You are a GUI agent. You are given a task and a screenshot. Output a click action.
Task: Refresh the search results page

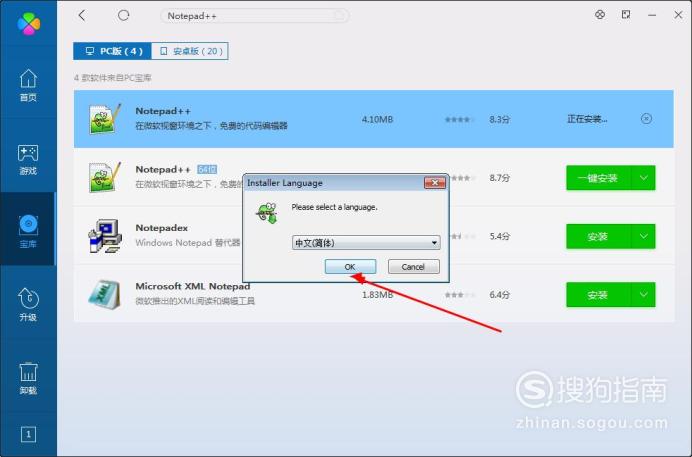point(124,15)
